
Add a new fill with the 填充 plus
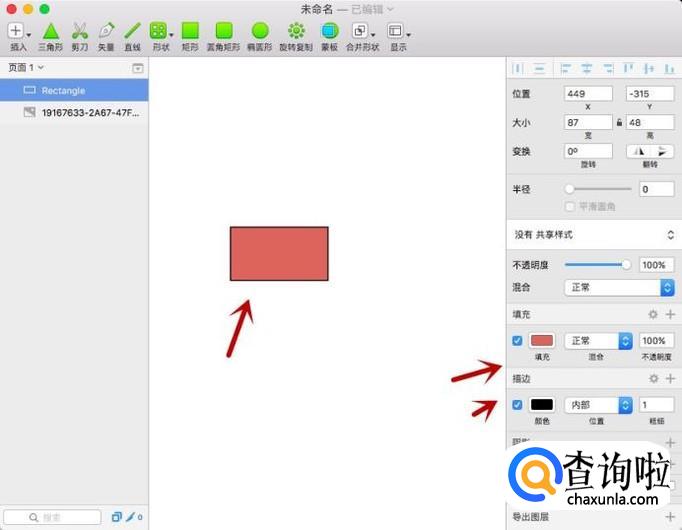point(670,314)
